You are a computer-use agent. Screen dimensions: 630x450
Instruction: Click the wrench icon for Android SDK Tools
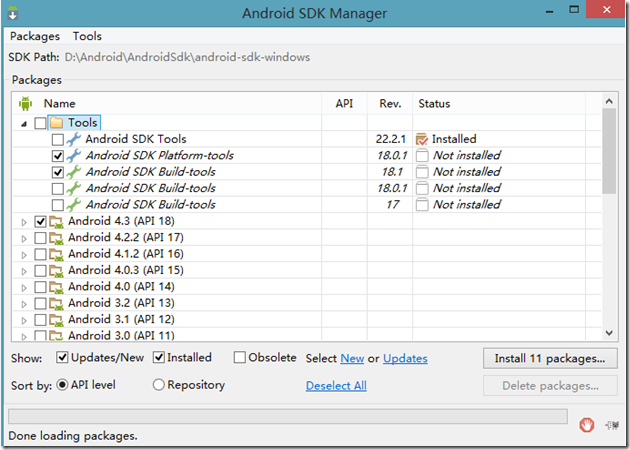(74, 139)
